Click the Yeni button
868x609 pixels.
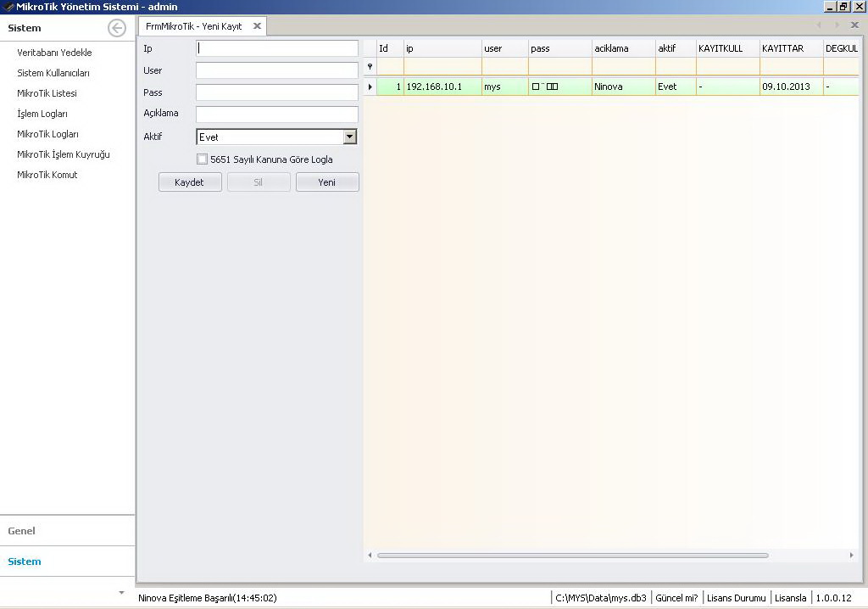coord(327,182)
